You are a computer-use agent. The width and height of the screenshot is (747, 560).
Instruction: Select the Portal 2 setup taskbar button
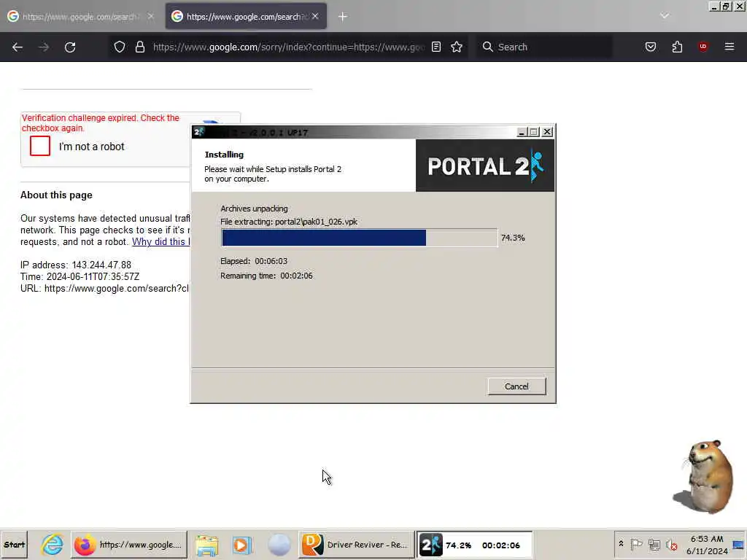(x=474, y=545)
